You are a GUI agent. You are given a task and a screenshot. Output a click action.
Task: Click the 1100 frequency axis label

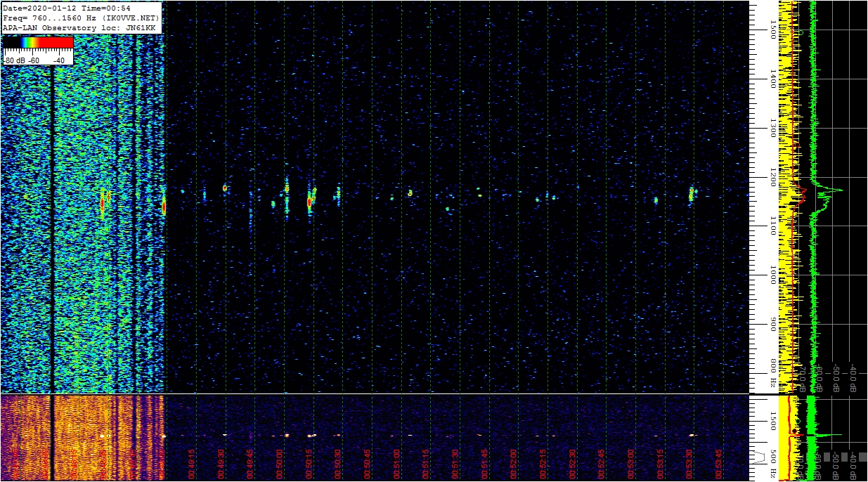click(772, 226)
